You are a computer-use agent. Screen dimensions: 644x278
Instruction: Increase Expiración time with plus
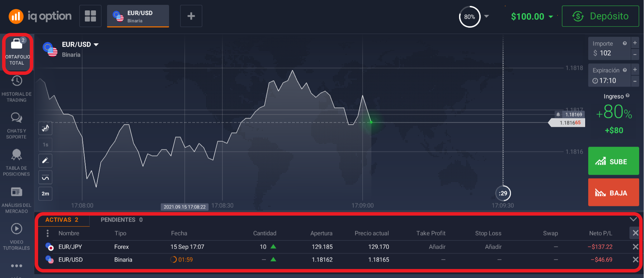635,70
